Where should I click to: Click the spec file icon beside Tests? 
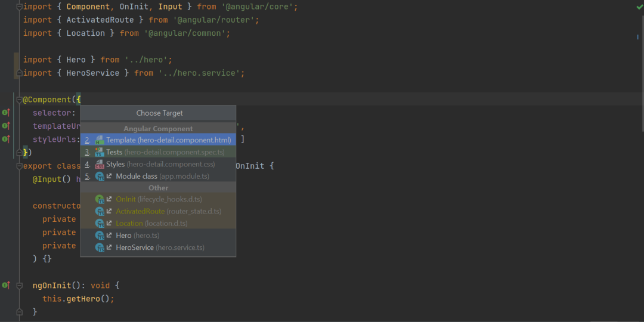[x=100, y=152]
